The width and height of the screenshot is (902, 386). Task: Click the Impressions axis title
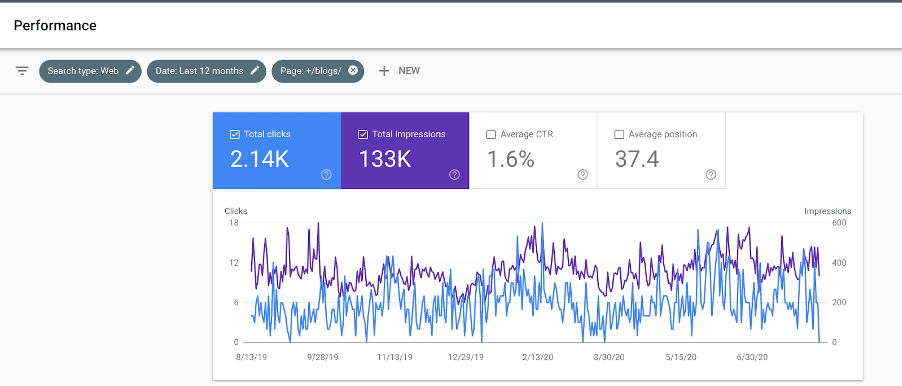click(827, 211)
